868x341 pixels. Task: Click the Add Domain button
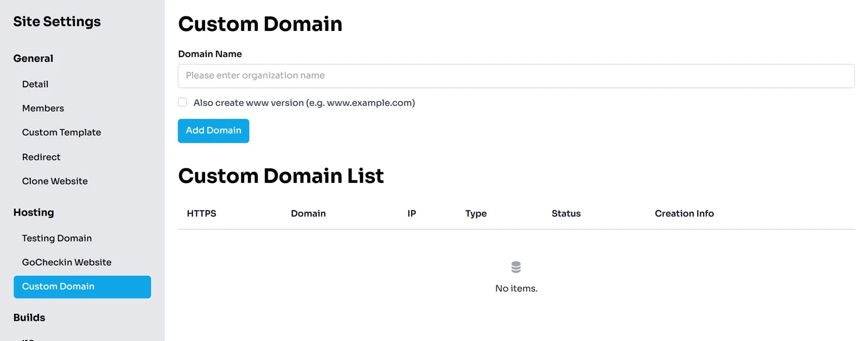click(x=213, y=131)
